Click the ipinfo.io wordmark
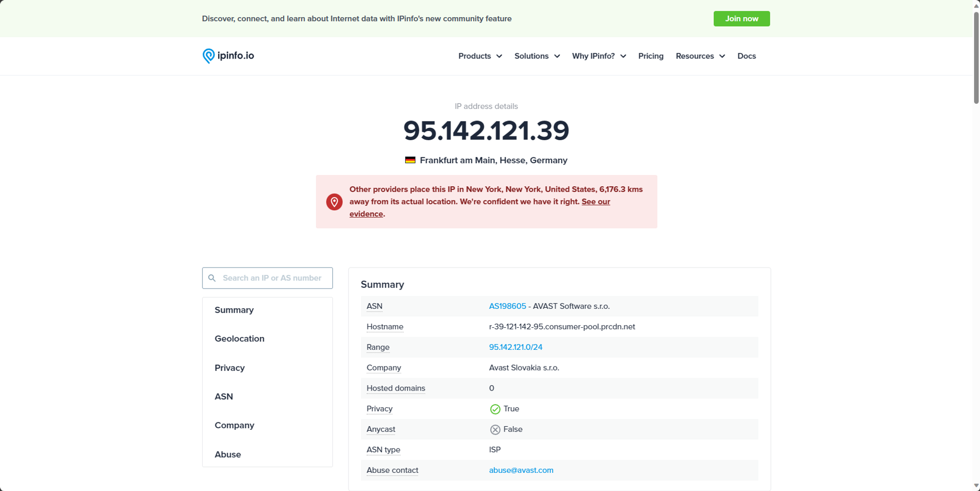980x491 pixels. (236, 55)
